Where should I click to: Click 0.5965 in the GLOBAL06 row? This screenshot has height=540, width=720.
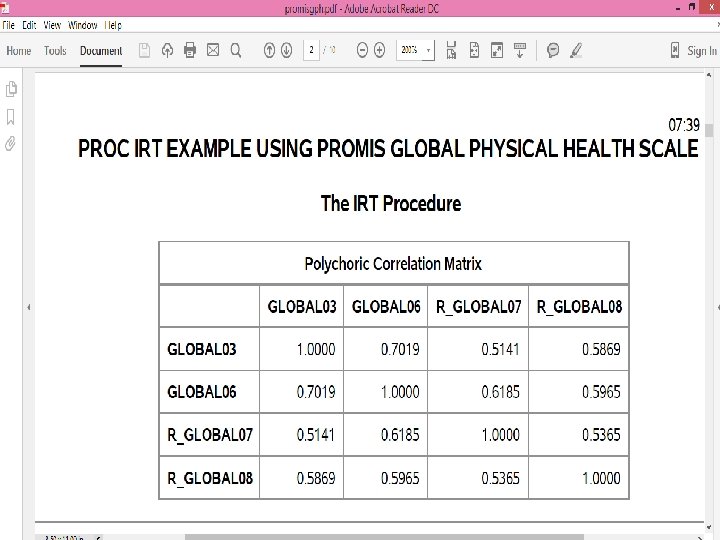[x=601, y=392]
